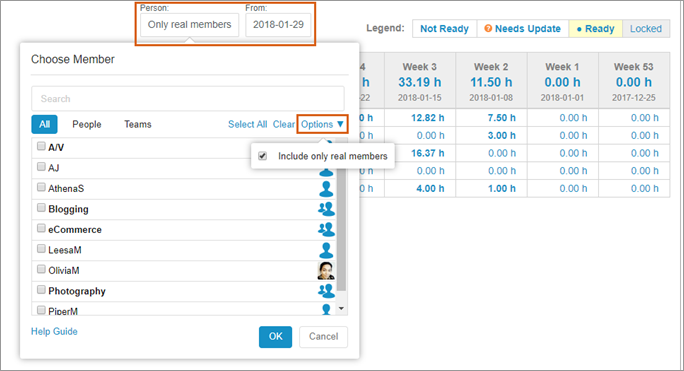Click the eCommerce team group icon
Screen dimensions: 684x371
326,230
